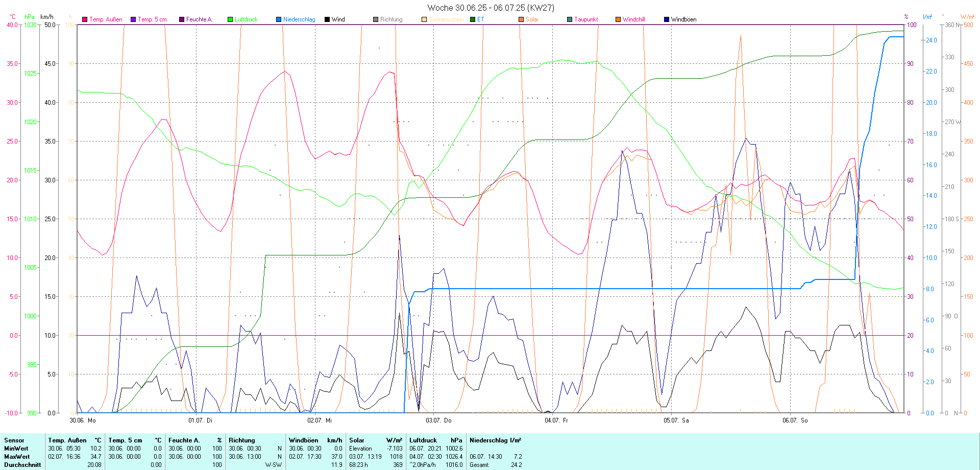This screenshot has height=470, width=980.
Task: Click the gray Richtung legend square
Action: (x=376, y=19)
